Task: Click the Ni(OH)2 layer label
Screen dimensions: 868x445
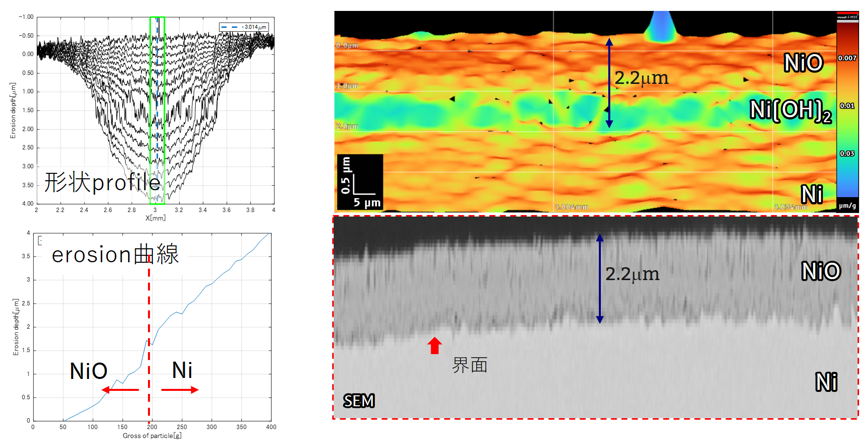Action: [x=790, y=110]
